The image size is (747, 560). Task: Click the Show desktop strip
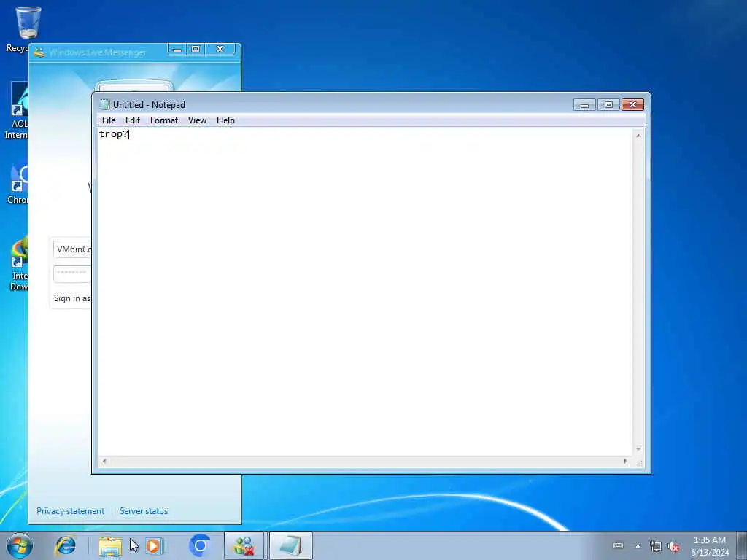(742, 545)
